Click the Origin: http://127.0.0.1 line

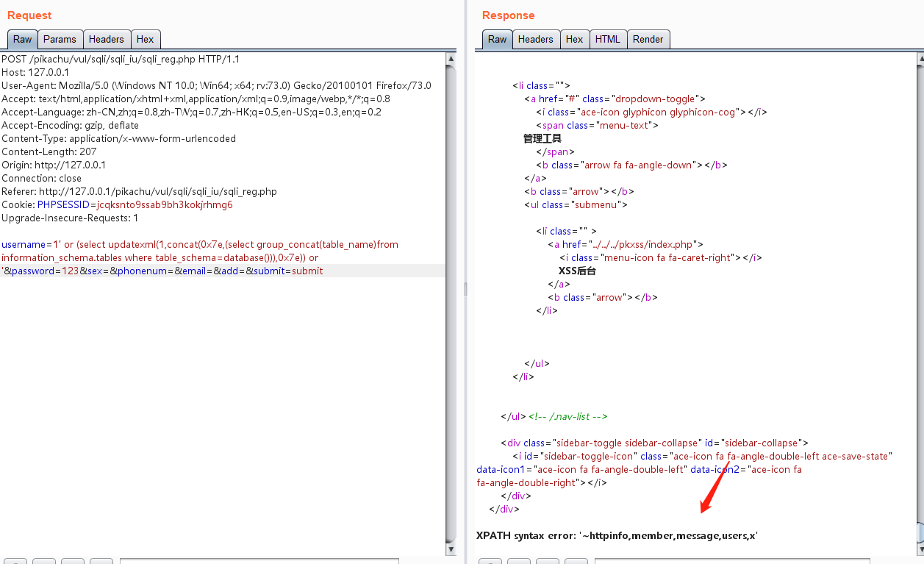click(x=54, y=165)
